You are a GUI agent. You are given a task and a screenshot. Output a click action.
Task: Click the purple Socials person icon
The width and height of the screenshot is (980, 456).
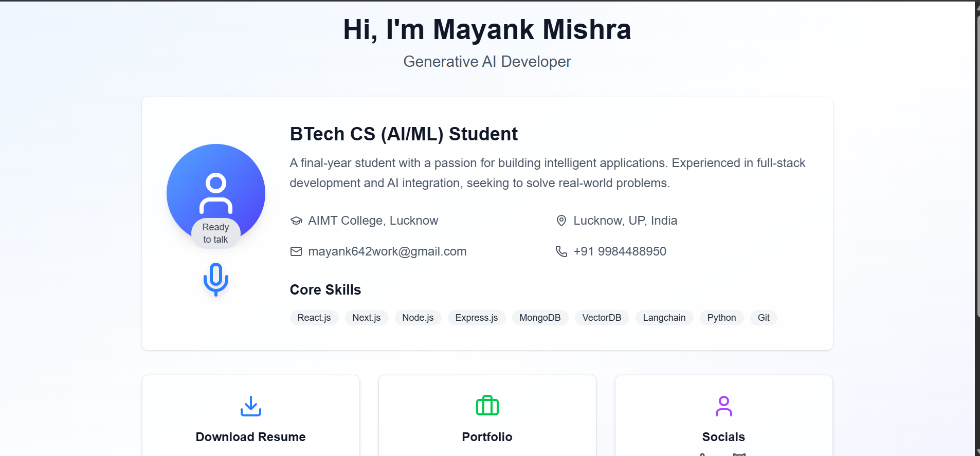[x=723, y=406]
